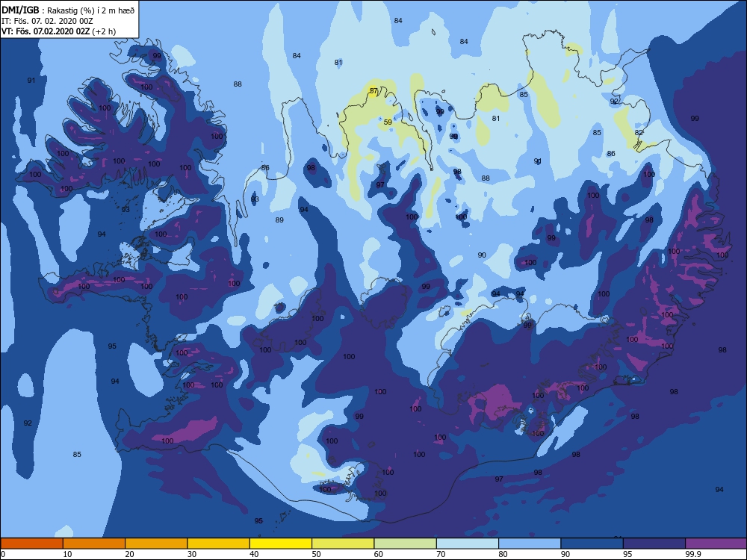Click the light green 60–70 legend swatch
Viewport: 747px width, 560px height.
[406, 544]
